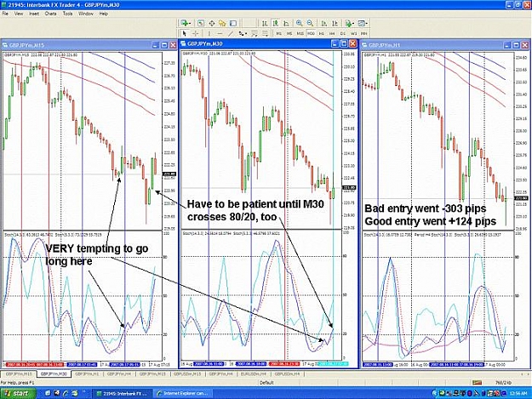This screenshot has width=532, height=399.
Task: Switch chart to D1 timeframe
Action: (343, 33)
